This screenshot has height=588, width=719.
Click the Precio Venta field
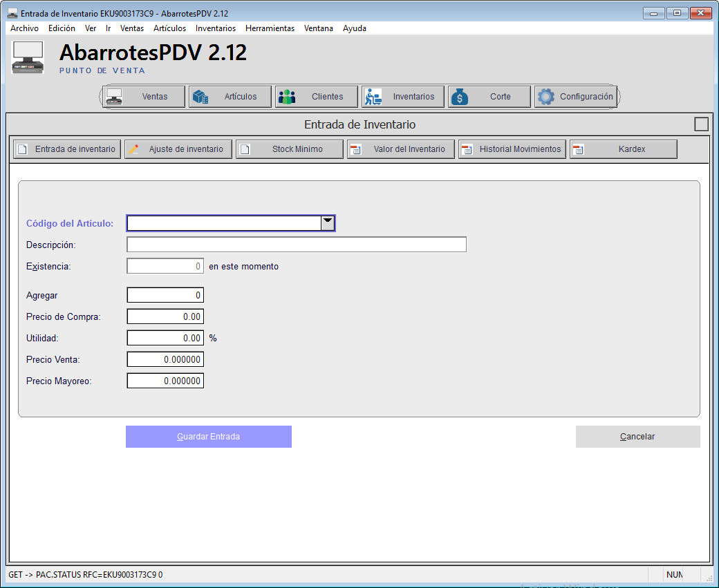(x=165, y=359)
